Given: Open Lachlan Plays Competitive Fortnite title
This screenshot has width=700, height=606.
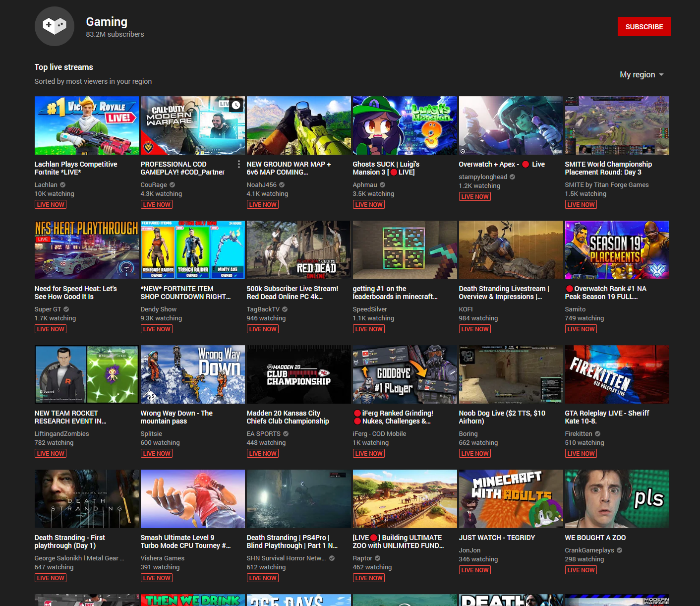Looking at the screenshot, I should [x=76, y=168].
